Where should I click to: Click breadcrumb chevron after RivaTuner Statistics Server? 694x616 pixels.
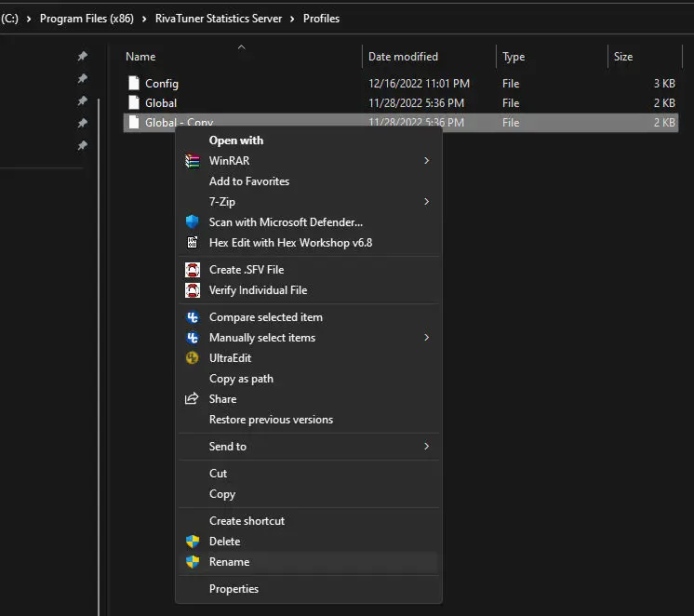pos(292,19)
